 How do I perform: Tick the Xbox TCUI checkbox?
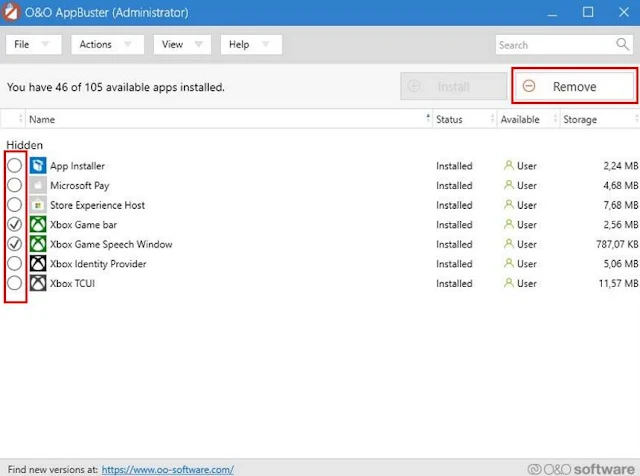15,283
